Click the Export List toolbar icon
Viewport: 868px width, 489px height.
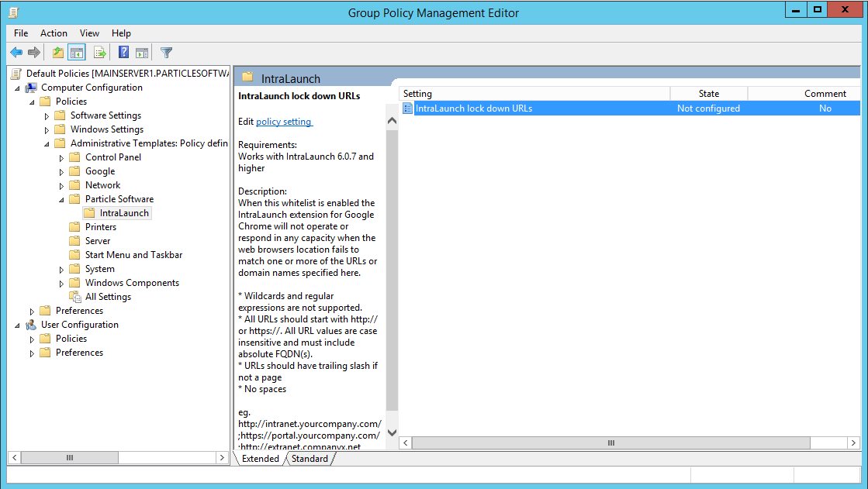(x=100, y=53)
